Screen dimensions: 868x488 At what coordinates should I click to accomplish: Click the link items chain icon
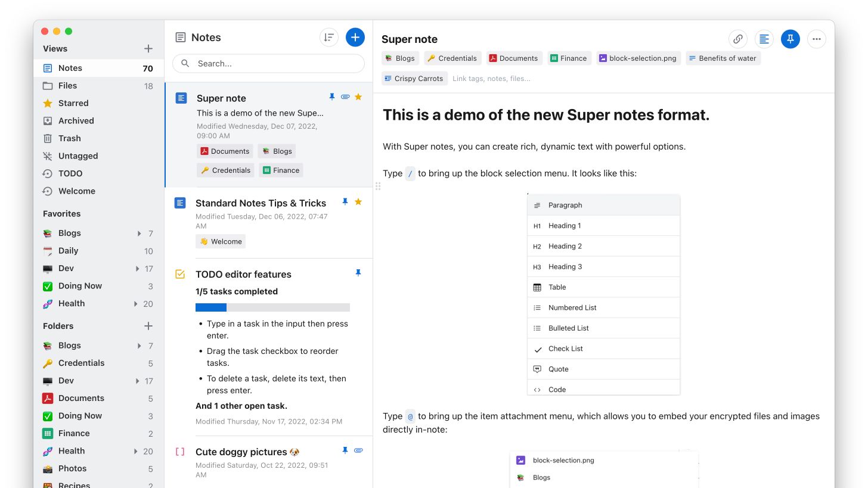coord(737,39)
